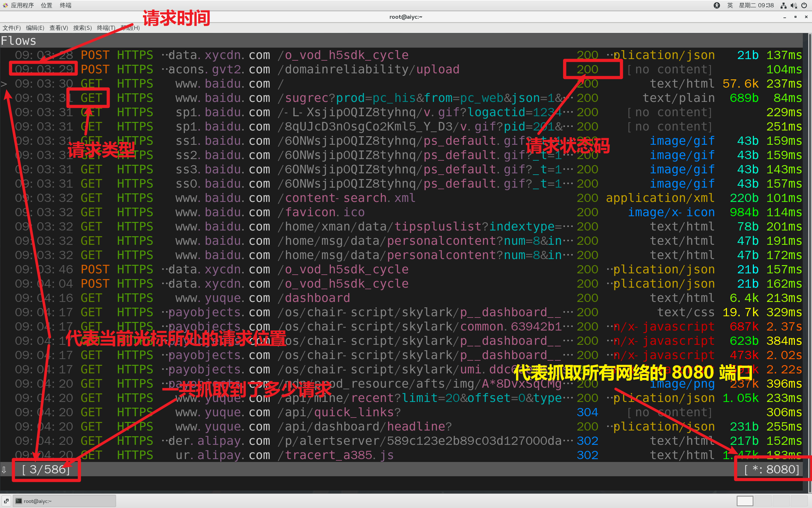The width and height of the screenshot is (812, 508).
Task: Select the /api/dashboard/headline? flow row
Action: click(x=401, y=427)
